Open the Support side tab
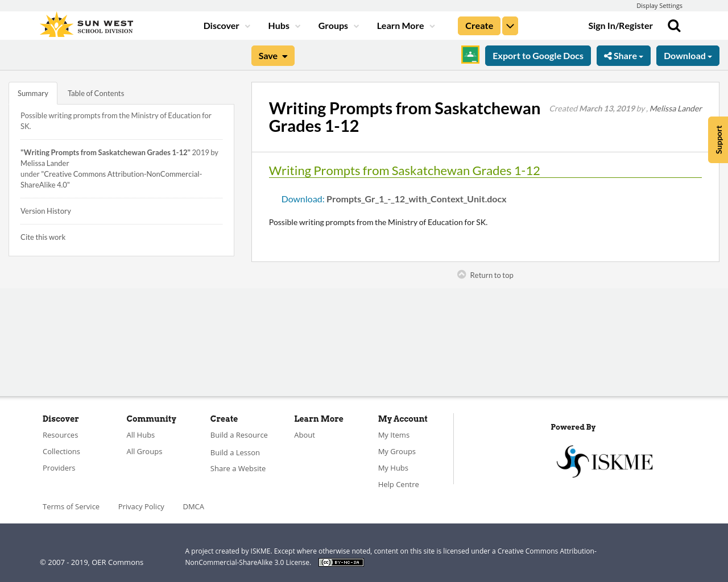728x582 pixels. pos(717,140)
